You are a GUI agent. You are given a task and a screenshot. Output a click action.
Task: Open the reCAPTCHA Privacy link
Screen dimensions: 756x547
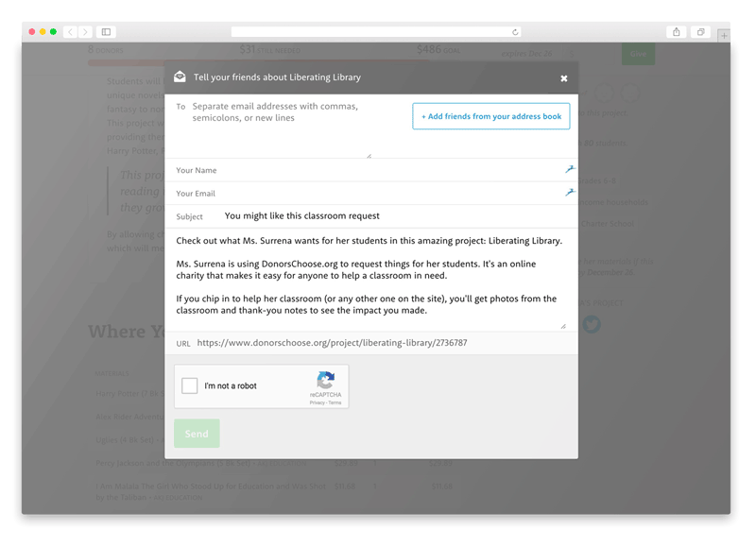click(x=317, y=402)
